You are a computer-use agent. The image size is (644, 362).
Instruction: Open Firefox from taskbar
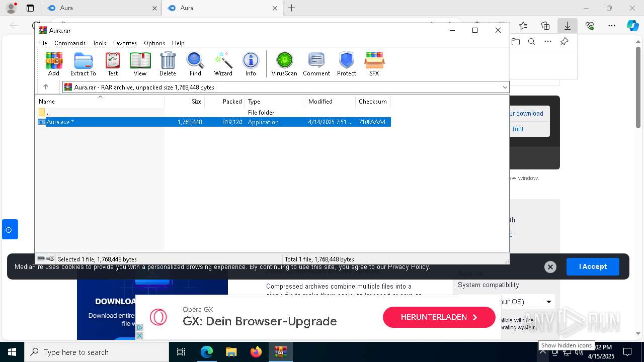click(256, 352)
